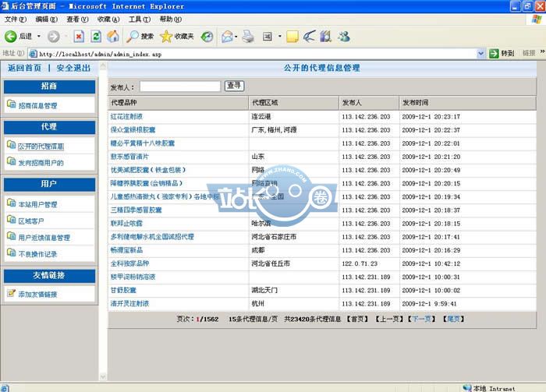Open product link 联邦止咳露
The width and height of the screenshot is (546, 392).
pos(126,224)
